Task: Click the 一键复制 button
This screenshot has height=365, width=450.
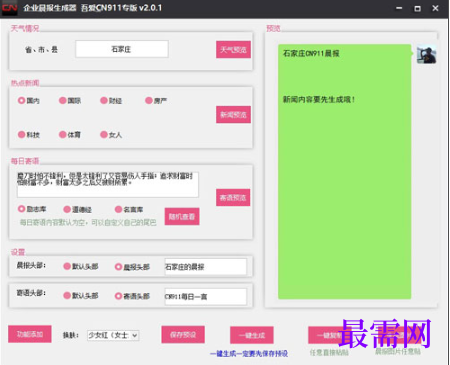Action: tap(329, 335)
